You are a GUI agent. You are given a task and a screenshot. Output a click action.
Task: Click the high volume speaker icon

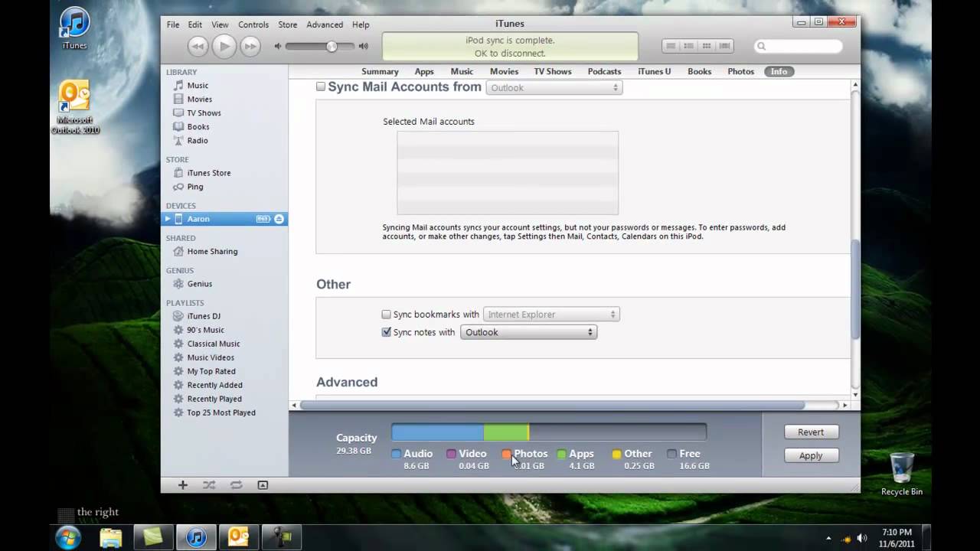pos(364,47)
